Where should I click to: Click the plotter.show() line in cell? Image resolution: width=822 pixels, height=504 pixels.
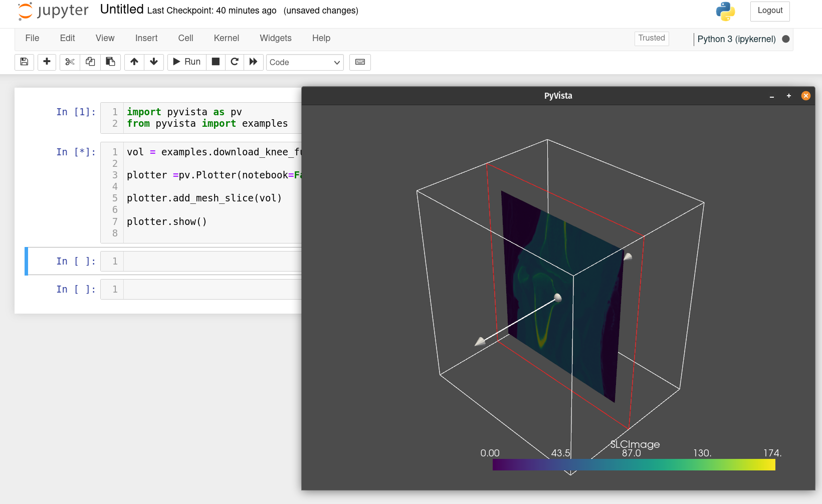(167, 221)
